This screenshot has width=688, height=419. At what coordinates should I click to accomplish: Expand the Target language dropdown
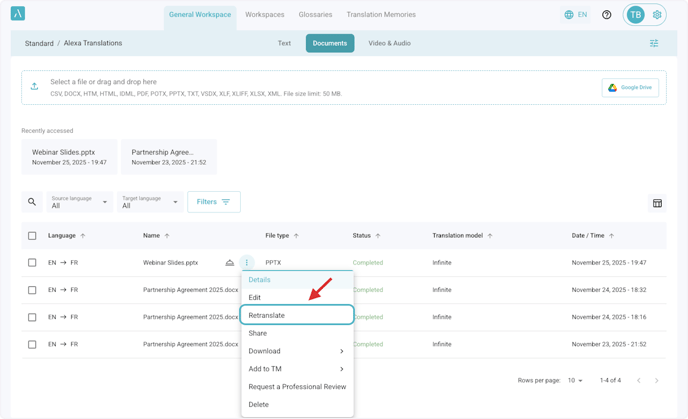tap(150, 202)
